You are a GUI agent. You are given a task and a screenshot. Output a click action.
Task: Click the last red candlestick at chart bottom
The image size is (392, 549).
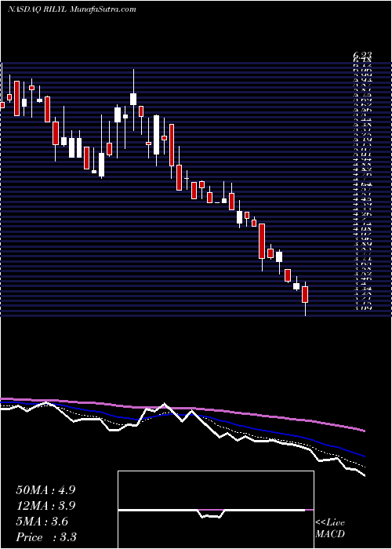click(305, 294)
